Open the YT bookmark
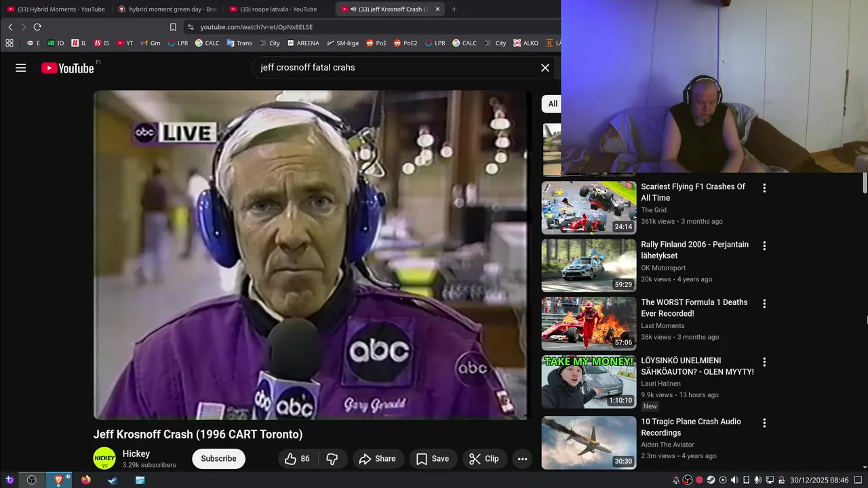 click(x=125, y=43)
